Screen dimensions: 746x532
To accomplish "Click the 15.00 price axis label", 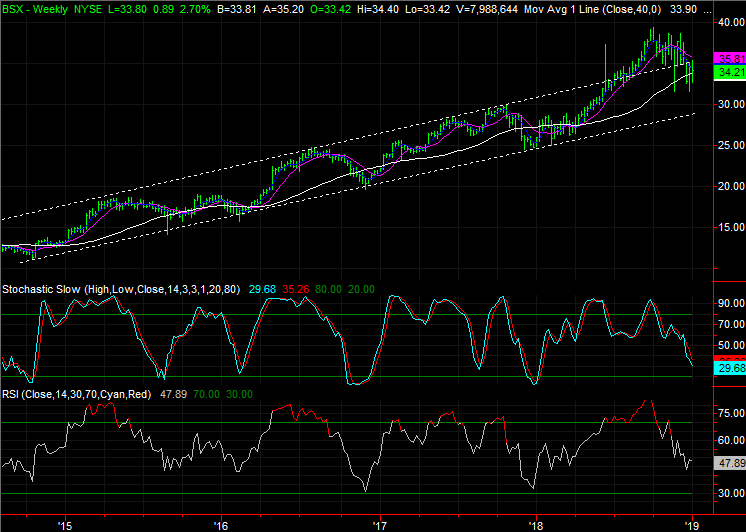I will tap(732, 227).
